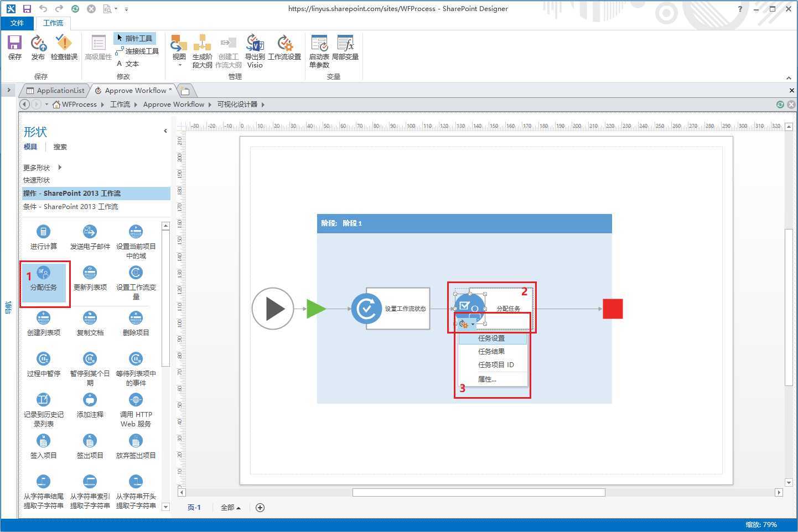798x532 pixels.
Task: Publish the workflow with 发布
Action: [x=38, y=48]
